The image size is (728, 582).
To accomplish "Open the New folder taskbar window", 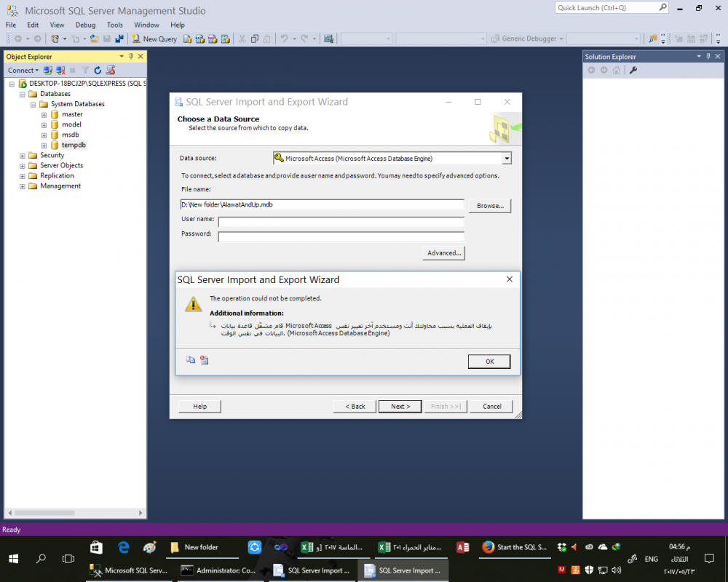I will (202, 548).
